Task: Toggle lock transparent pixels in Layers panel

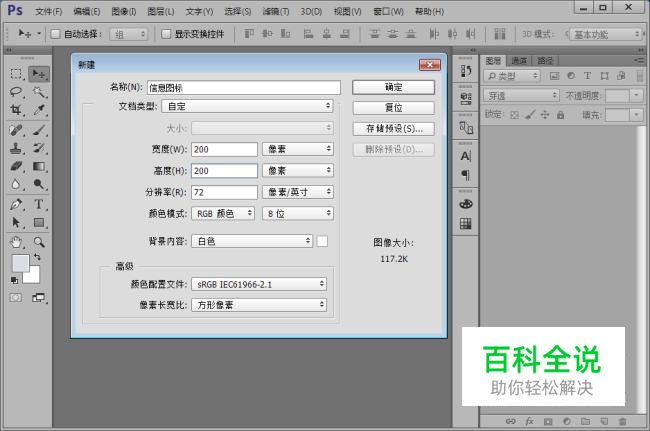Action: (x=514, y=115)
